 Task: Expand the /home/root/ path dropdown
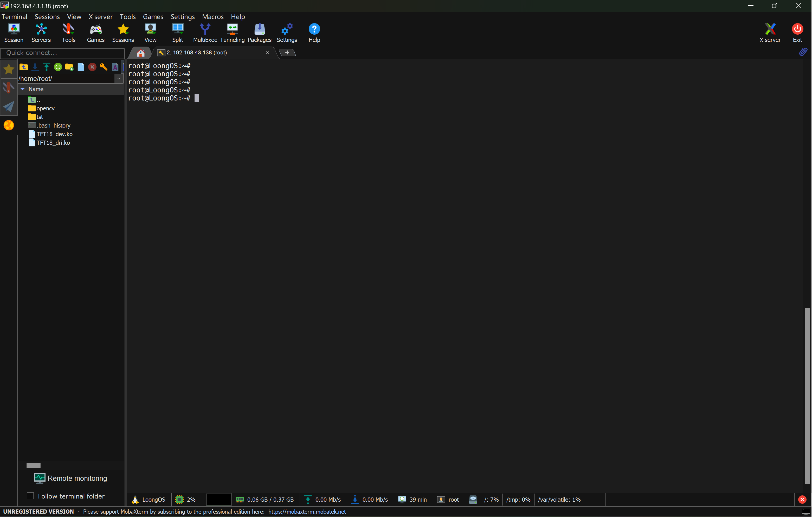pyautogui.click(x=119, y=78)
